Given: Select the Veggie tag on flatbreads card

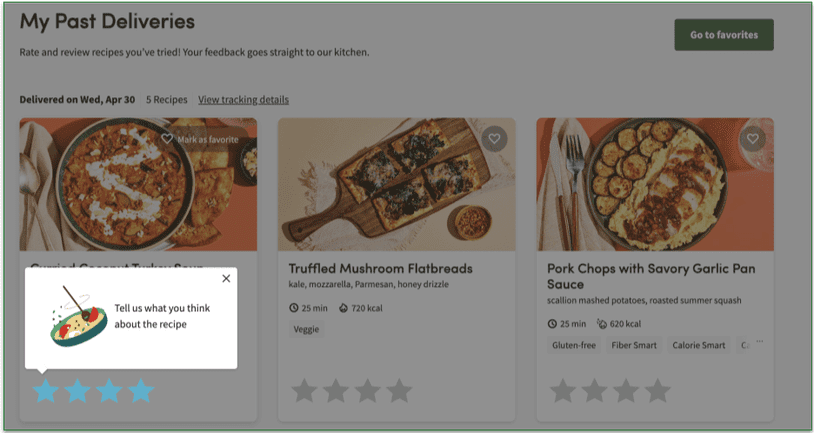Looking at the screenshot, I should [306, 328].
